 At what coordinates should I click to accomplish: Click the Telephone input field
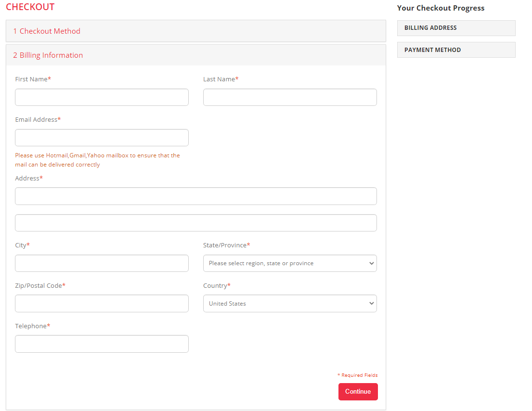coord(102,344)
